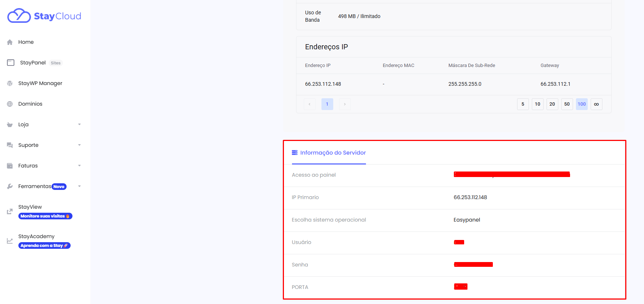Click the Home house icon
The image size is (644, 304).
pos(10,42)
